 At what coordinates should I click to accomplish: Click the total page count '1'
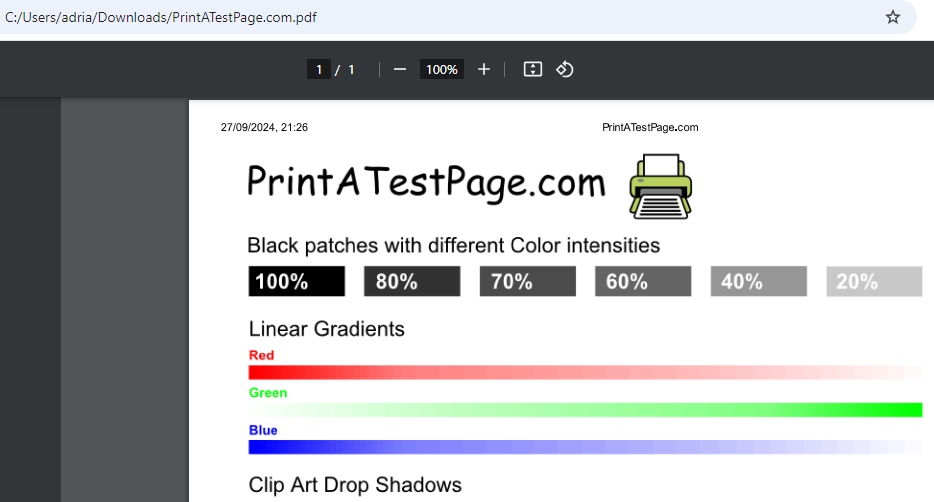click(x=351, y=70)
